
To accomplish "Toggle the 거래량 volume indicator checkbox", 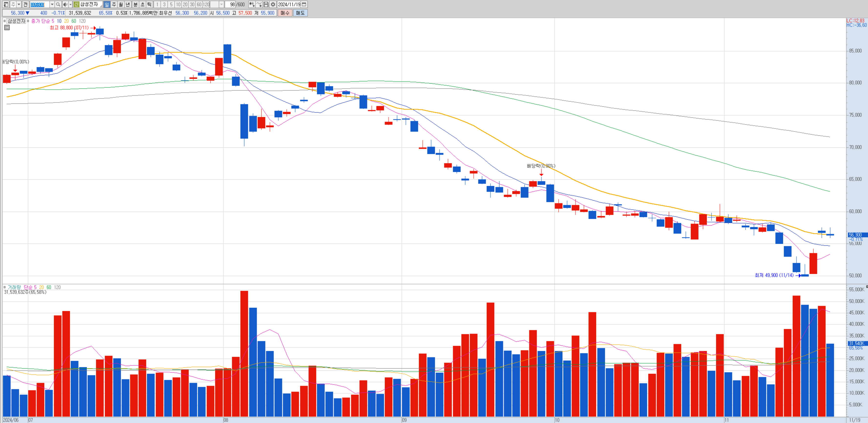I will click(x=5, y=287).
